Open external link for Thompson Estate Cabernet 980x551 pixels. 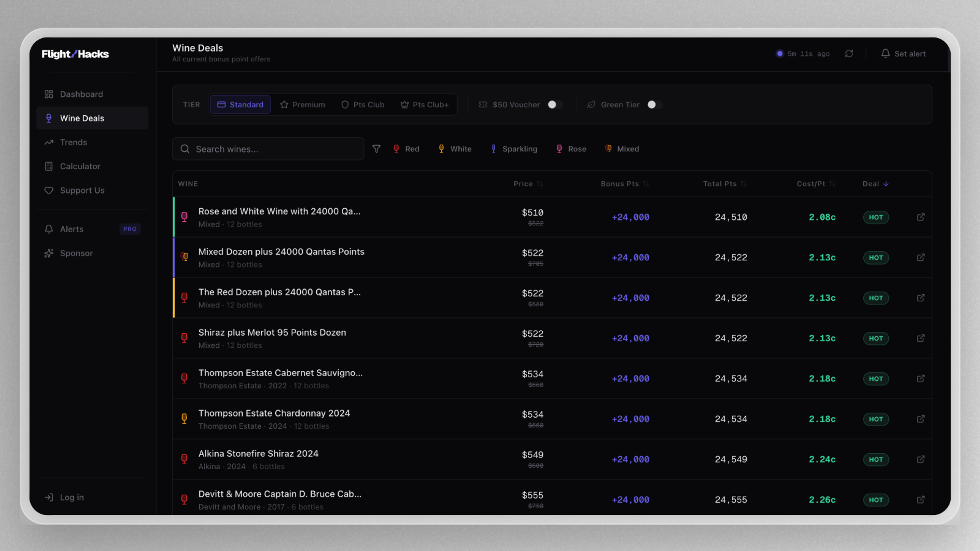(x=920, y=378)
